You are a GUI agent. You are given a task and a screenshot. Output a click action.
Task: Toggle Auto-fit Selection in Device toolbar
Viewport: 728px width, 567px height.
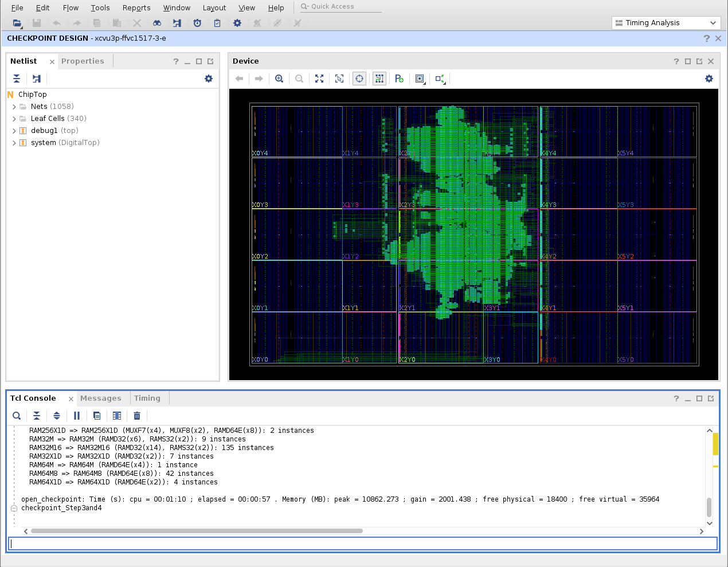[359, 79]
